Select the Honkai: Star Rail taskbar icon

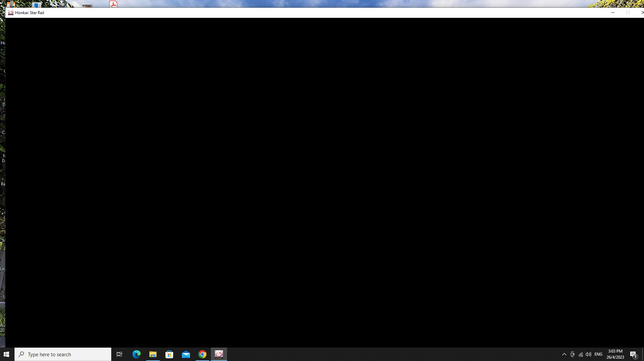tap(218, 354)
